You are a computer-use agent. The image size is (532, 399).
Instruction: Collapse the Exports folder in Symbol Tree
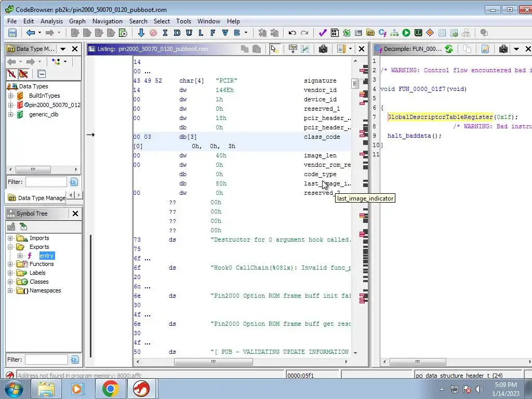point(10,247)
